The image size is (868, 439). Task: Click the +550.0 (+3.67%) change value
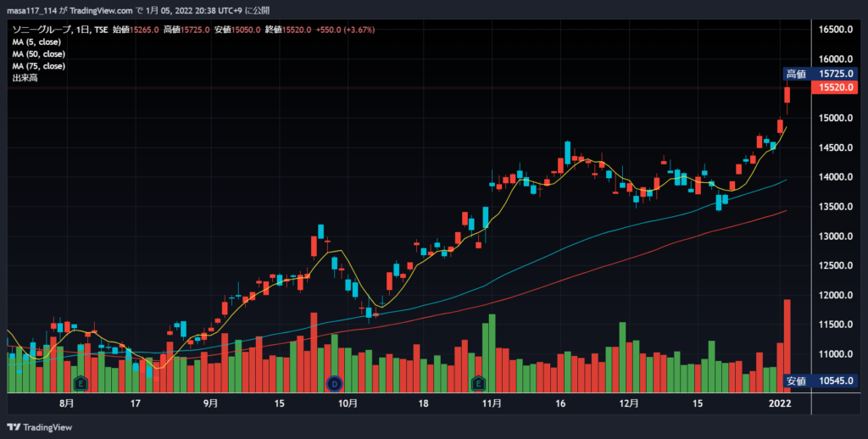point(346,30)
